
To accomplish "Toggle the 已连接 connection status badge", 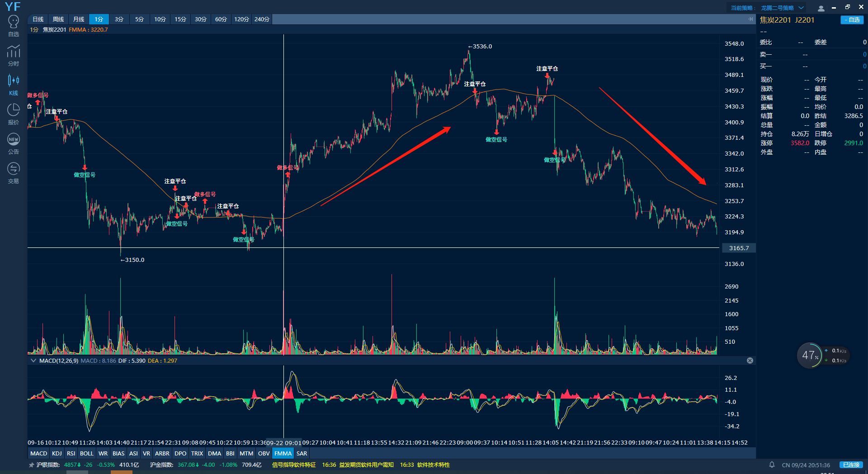I will point(851,465).
